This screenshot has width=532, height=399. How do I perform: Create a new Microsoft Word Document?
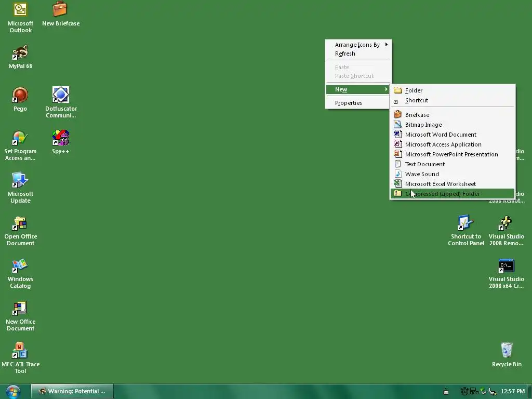453,135
